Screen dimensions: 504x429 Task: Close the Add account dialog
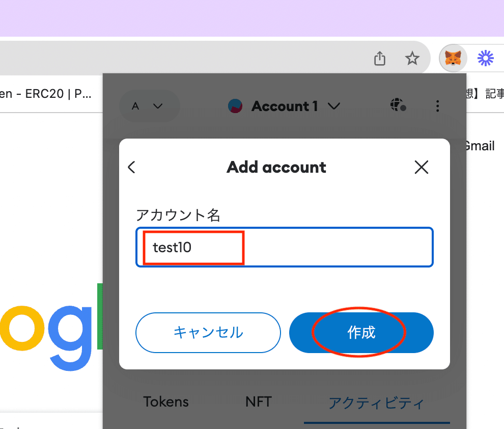(x=422, y=167)
